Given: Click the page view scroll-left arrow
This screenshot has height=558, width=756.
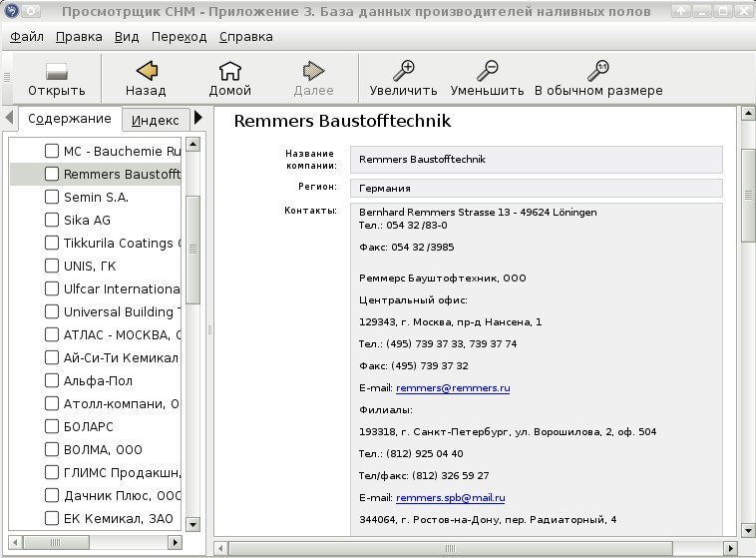Looking at the screenshot, I should click(220, 548).
